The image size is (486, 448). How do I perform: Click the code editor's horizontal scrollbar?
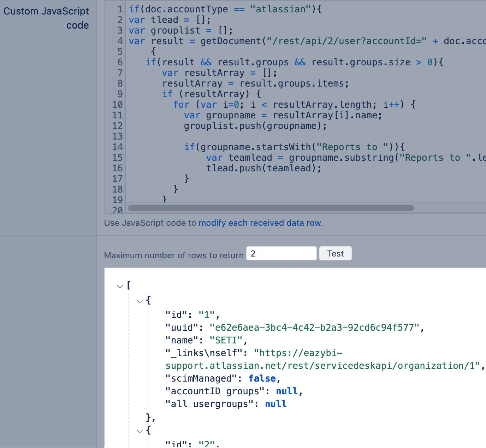point(271,208)
